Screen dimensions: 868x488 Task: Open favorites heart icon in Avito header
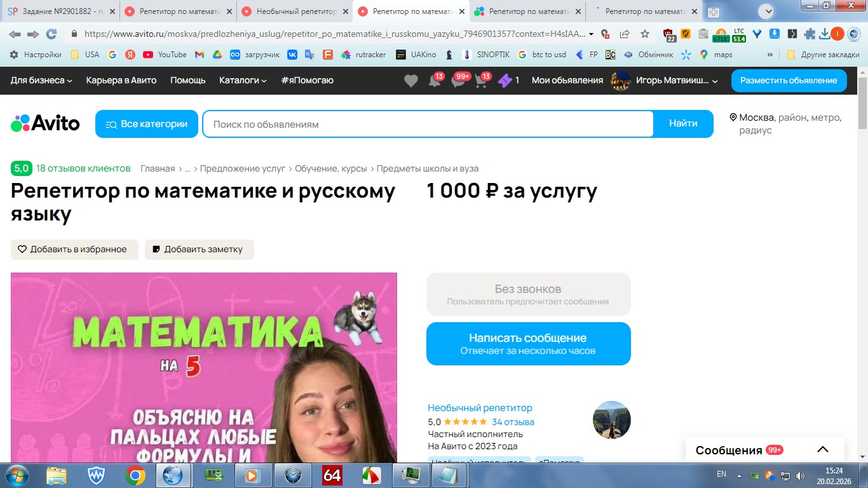click(411, 81)
